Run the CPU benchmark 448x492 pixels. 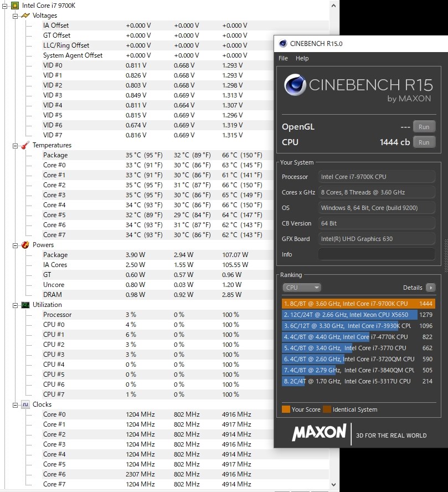(424, 142)
